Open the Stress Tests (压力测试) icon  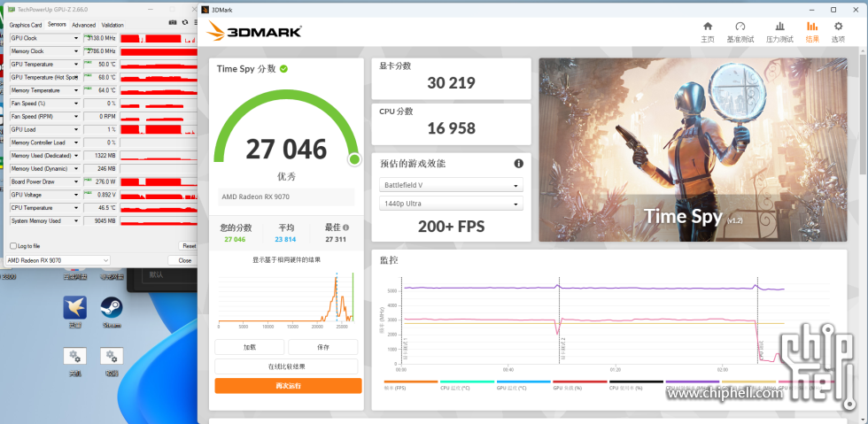(779, 27)
